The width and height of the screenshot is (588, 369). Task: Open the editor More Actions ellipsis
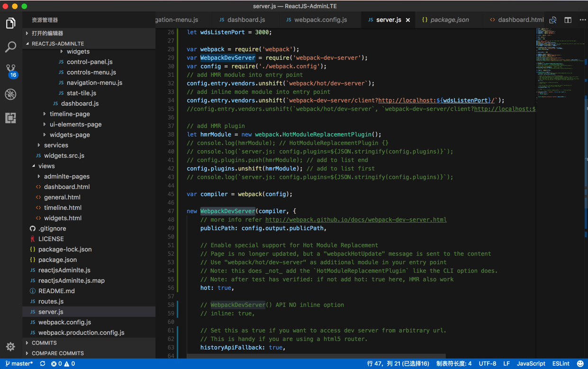click(x=582, y=20)
